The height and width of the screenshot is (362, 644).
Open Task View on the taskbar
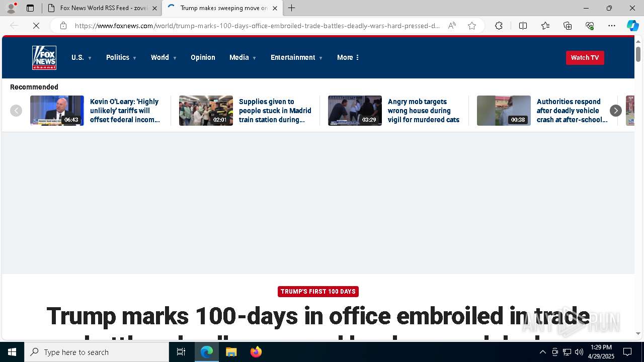point(181,352)
